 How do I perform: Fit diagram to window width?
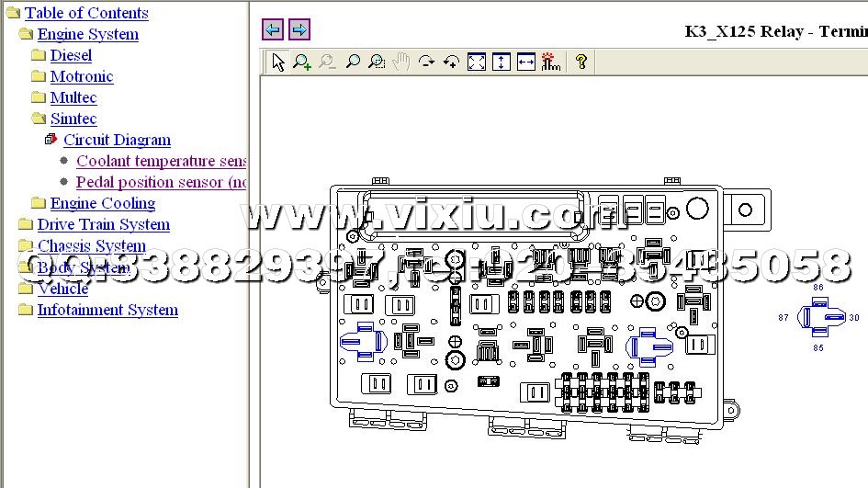tap(525, 62)
